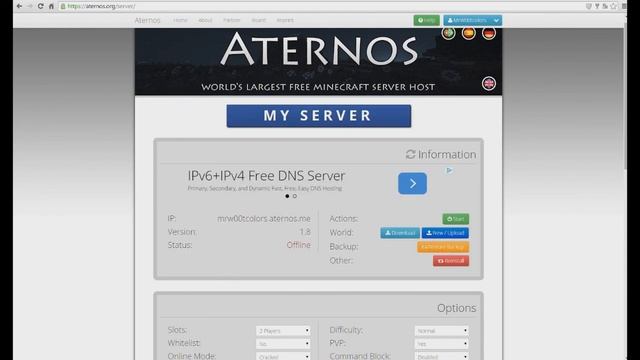Click the Offline status text
640x360 pixels.
coord(298,245)
